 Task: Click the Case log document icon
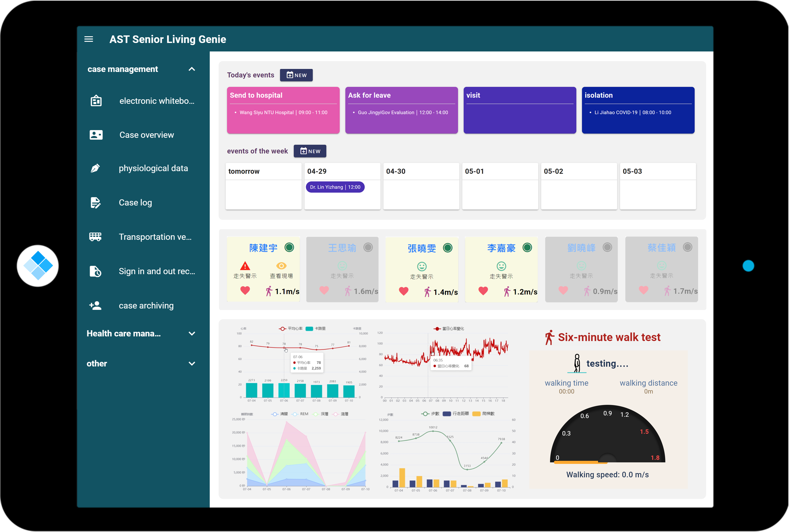pyautogui.click(x=95, y=203)
